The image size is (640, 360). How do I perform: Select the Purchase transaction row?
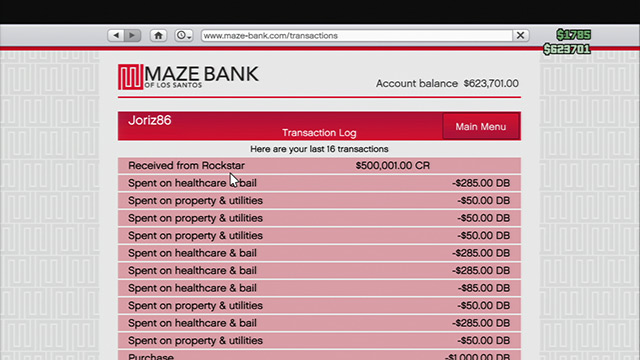point(319,355)
